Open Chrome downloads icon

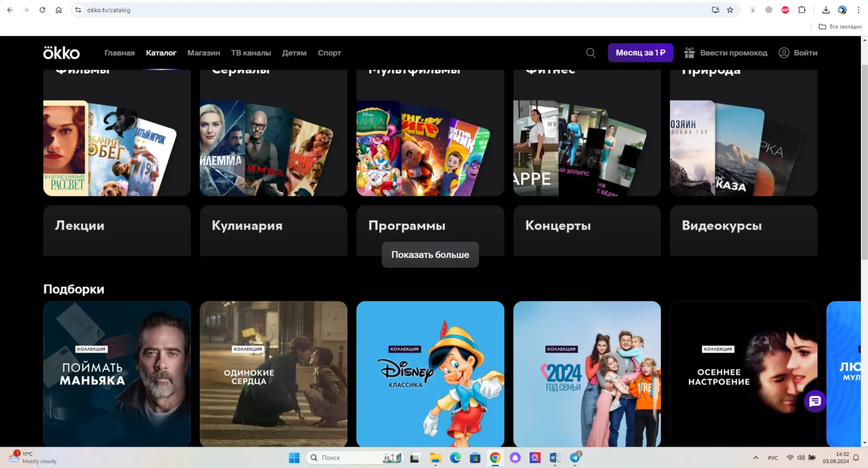click(826, 10)
